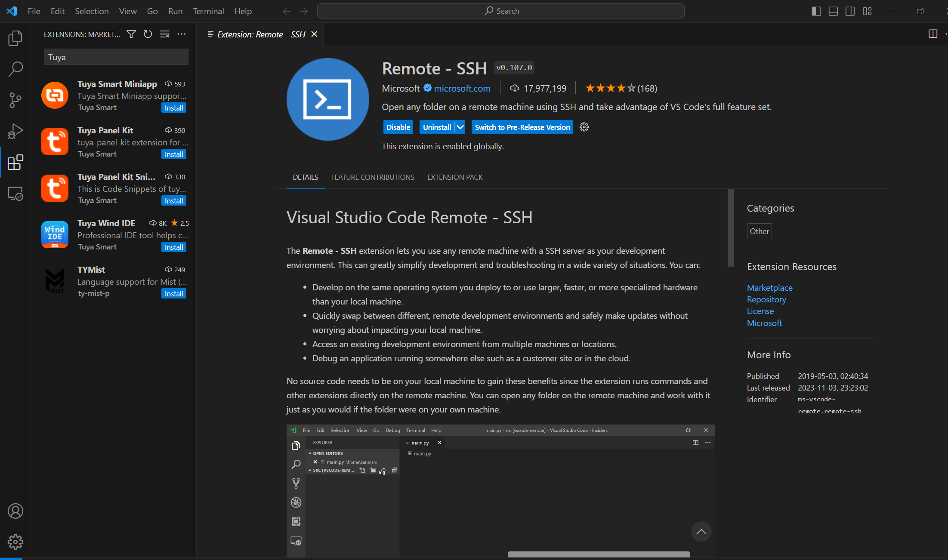Click the details vertical scrollbar
Viewport: 948px width, 560px height.
pyautogui.click(x=731, y=228)
